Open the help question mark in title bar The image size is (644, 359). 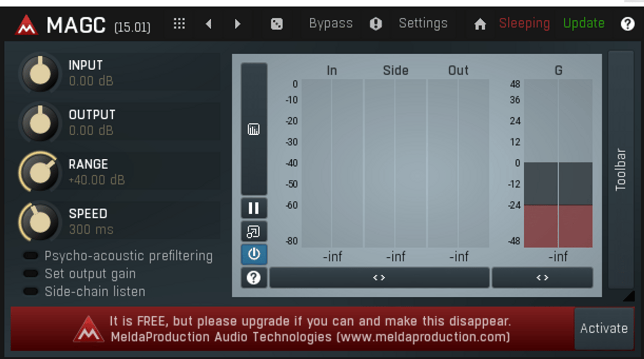point(627,24)
